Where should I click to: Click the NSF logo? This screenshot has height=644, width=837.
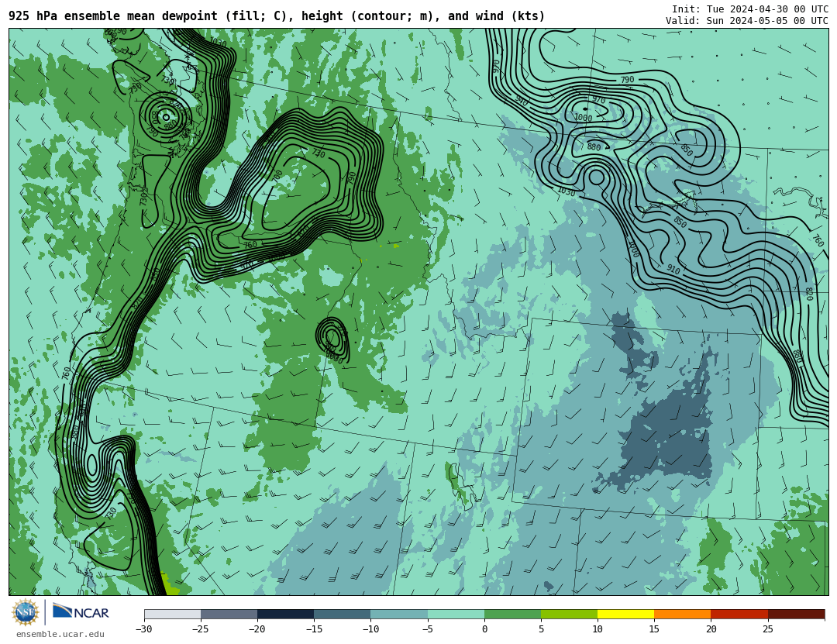click(x=26, y=612)
